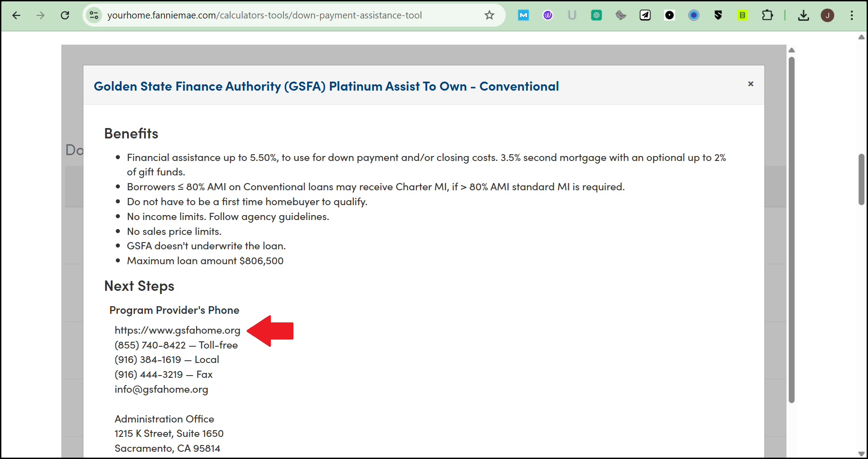The width and height of the screenshot is (868, 459).
Task: Click the address bar URL
Action: (x=265, y=15)
